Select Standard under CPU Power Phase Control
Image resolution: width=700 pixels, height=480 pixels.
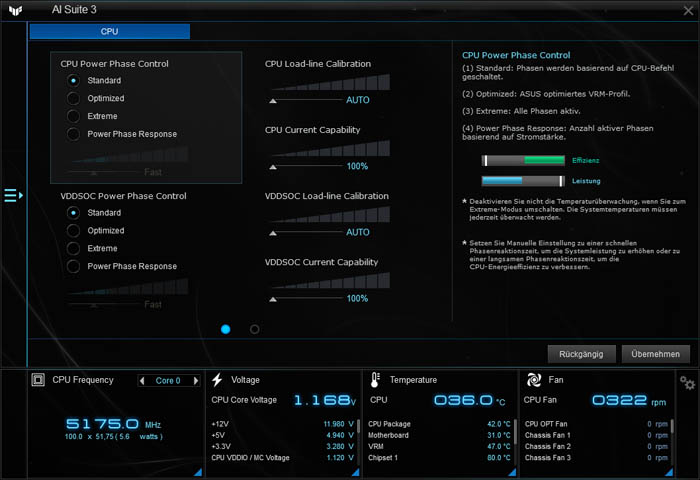(x=73, y=80)
